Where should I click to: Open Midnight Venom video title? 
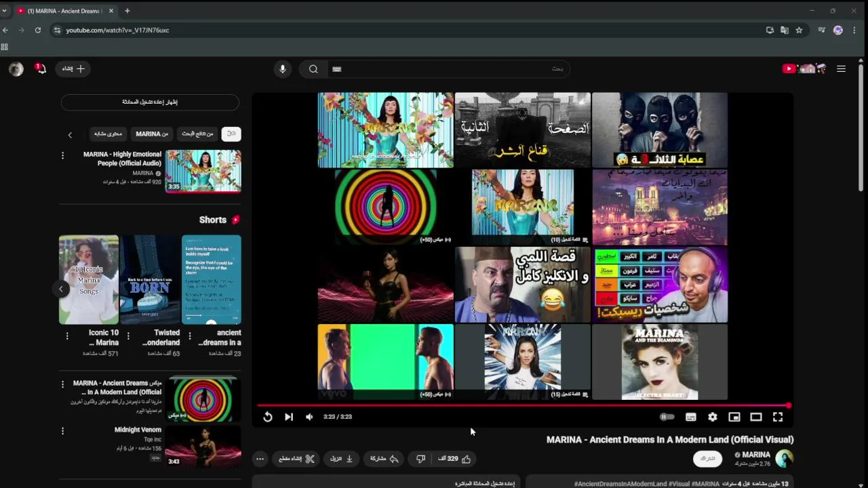coord(138,430)
